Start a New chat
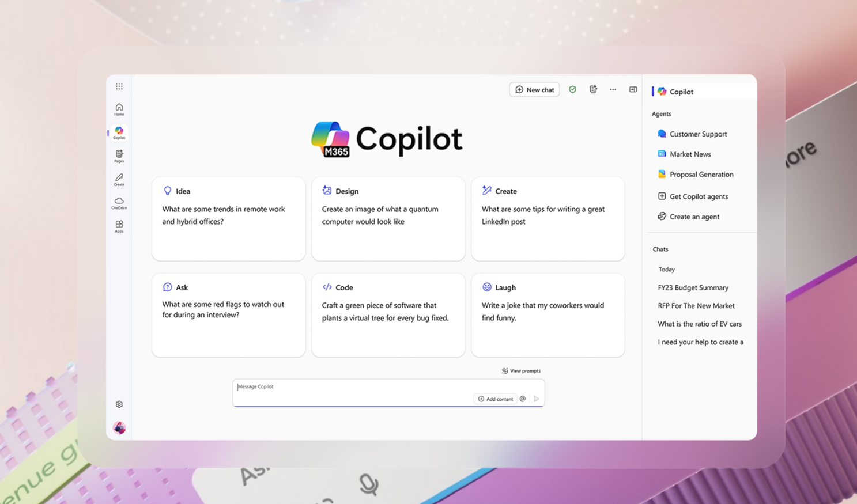 coord(534,90)
